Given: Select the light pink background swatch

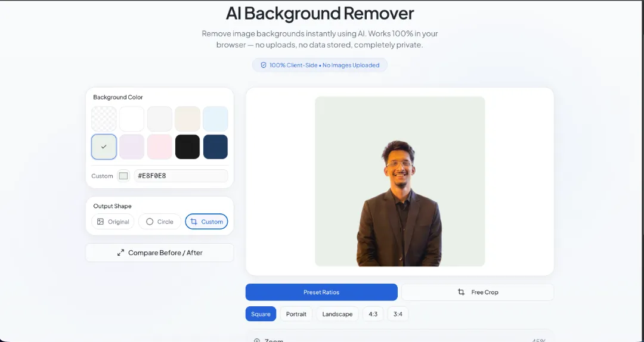Looking at the screenshot, I should (159, 147).
